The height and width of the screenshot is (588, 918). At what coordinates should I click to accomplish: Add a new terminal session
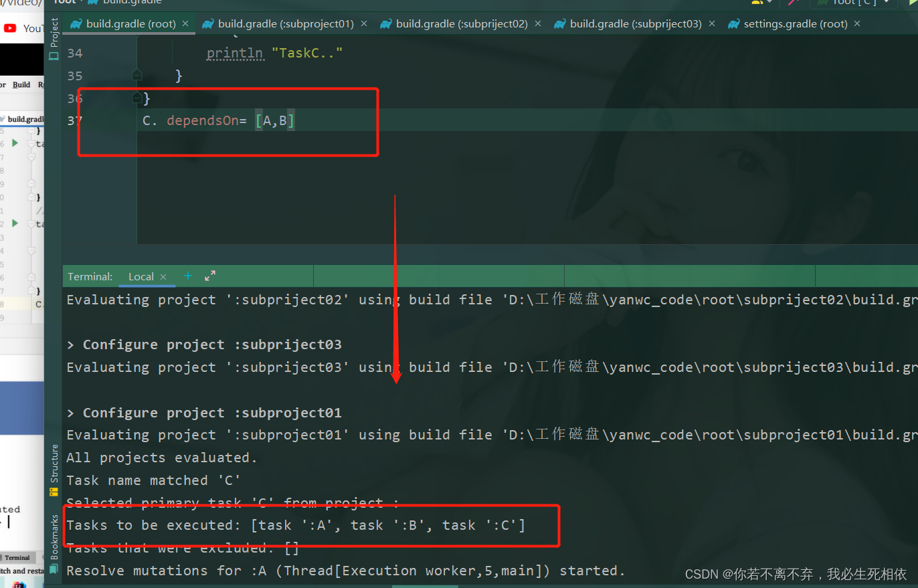188,276
